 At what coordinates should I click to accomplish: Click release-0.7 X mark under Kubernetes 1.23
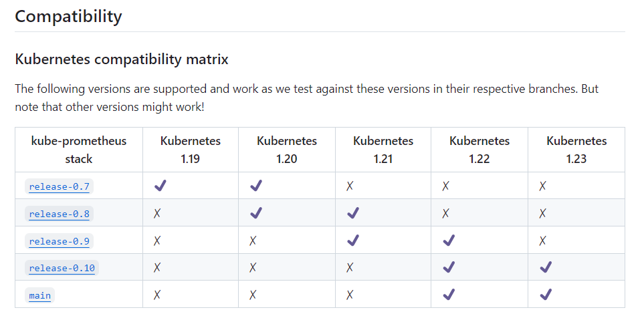click(542, 186)
